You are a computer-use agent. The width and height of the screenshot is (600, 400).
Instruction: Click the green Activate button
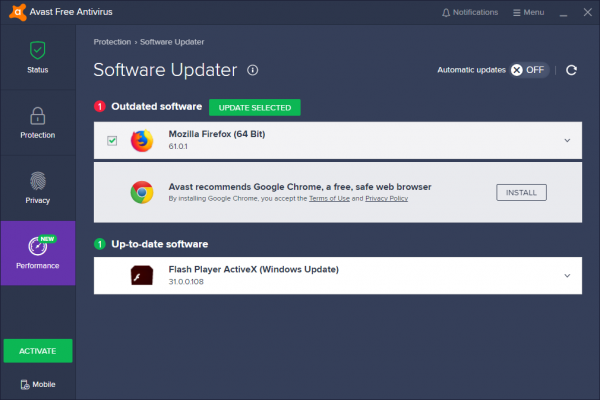[37, 351]
